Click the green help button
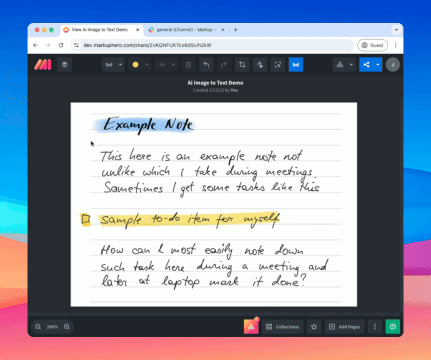Screen dimensions: 431x360 (393, 327)
